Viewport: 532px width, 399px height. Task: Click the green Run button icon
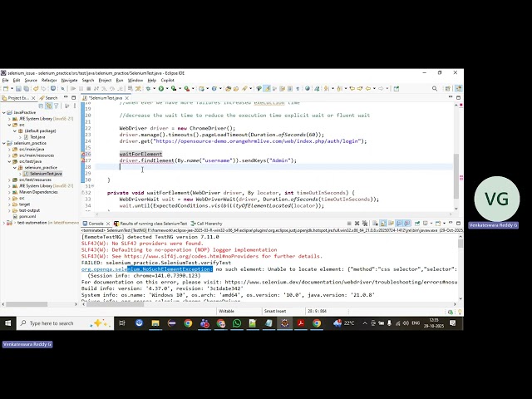(161, 89)
